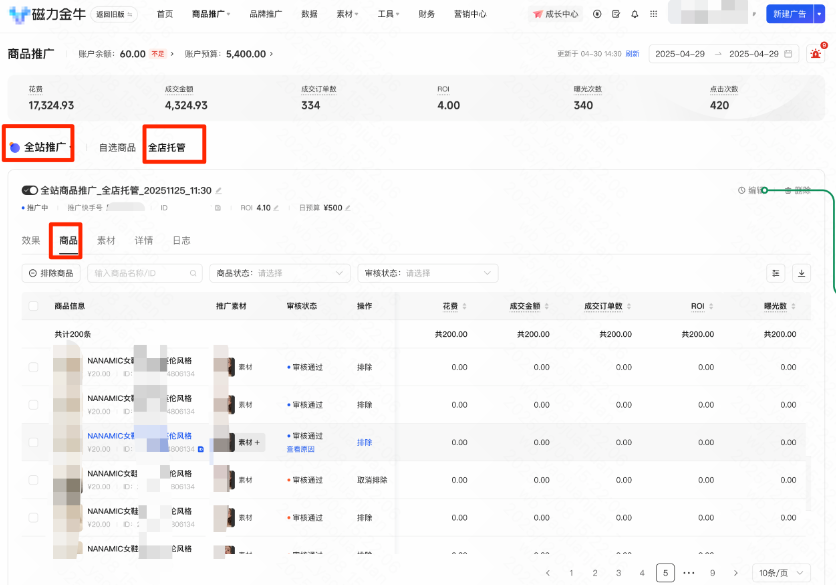This screenshot has width=836, height=585.
Task: Open the 10条/页 page size dropdown
Action: tap(781, 573)
